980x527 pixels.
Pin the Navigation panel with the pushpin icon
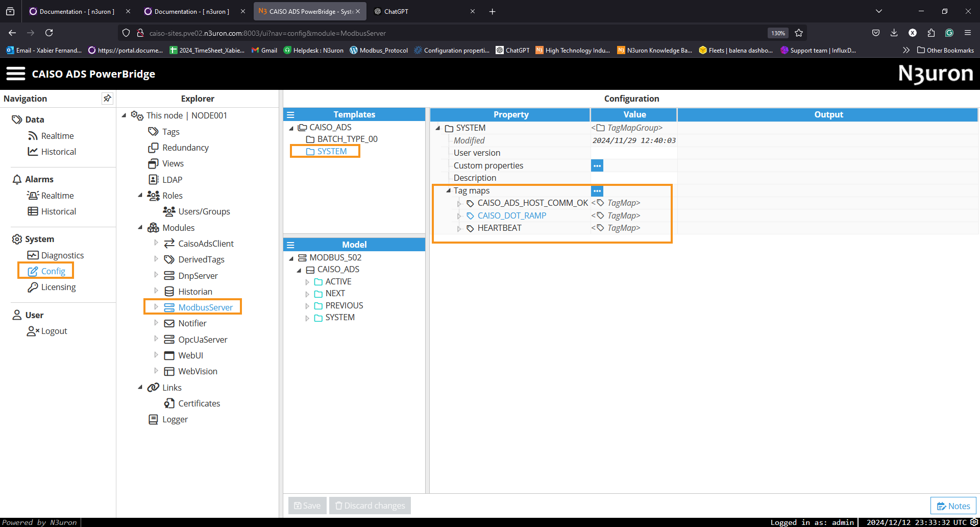107,98
